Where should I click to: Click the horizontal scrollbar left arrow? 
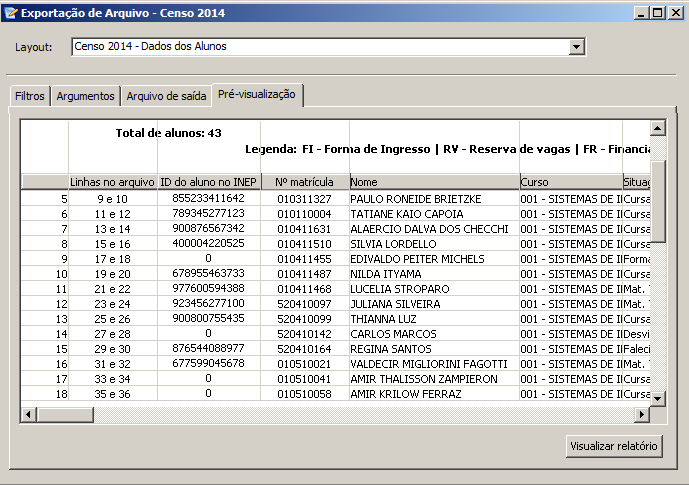[x=29, y=414]
